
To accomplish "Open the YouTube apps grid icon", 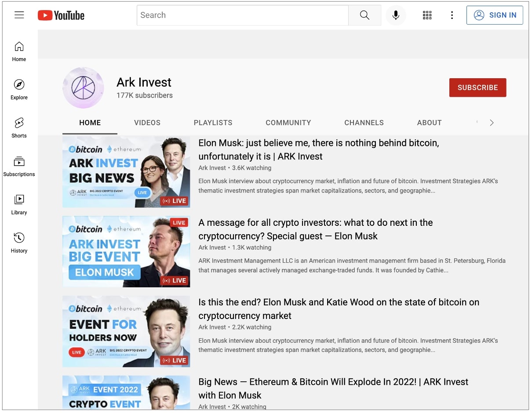I will point(427,15).
